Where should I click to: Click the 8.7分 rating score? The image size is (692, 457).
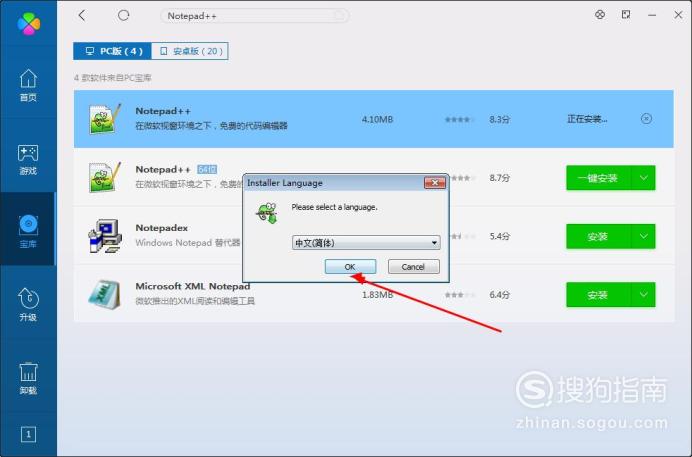499,178
